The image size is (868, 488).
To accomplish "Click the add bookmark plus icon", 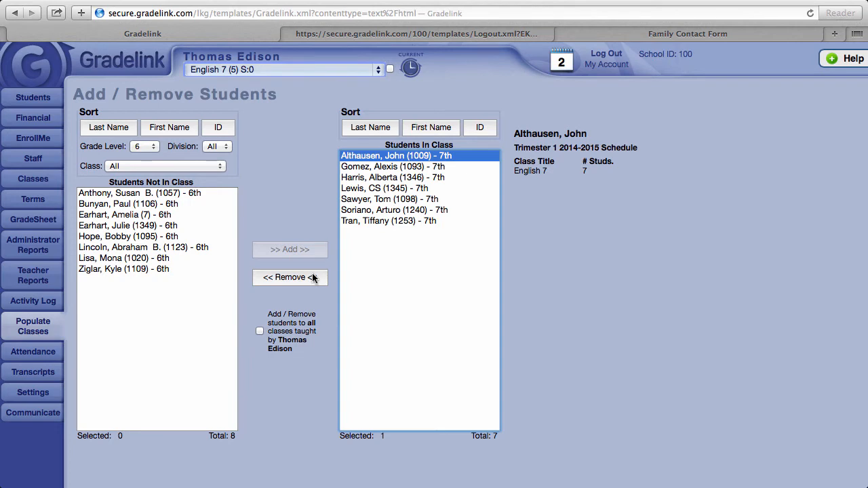I will [81, 13].
